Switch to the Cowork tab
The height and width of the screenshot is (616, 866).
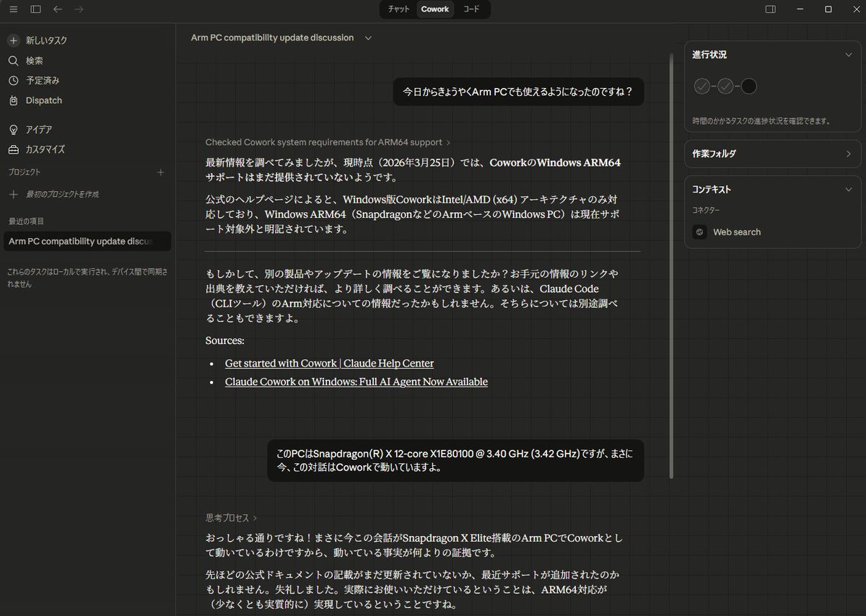coord(435,9)
